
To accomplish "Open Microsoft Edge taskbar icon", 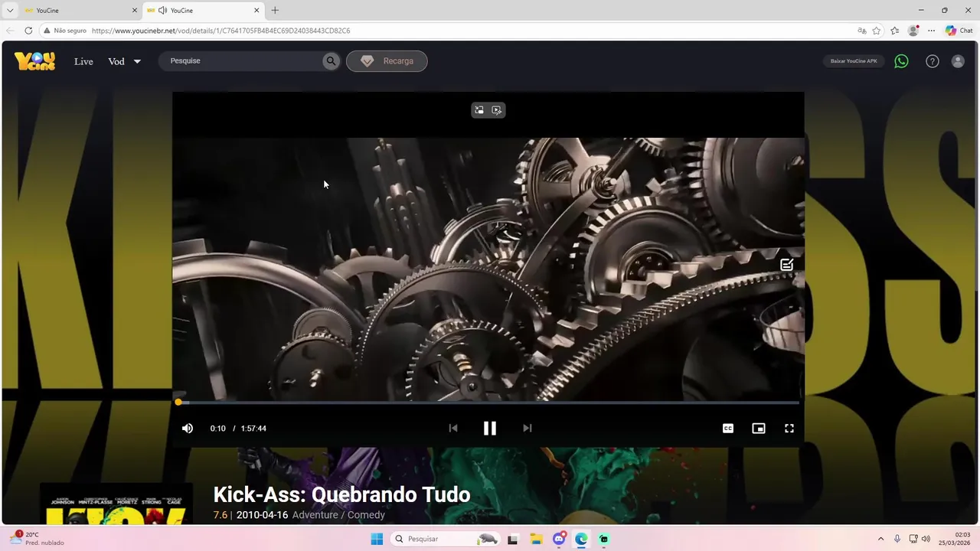I will click(581, 540).
